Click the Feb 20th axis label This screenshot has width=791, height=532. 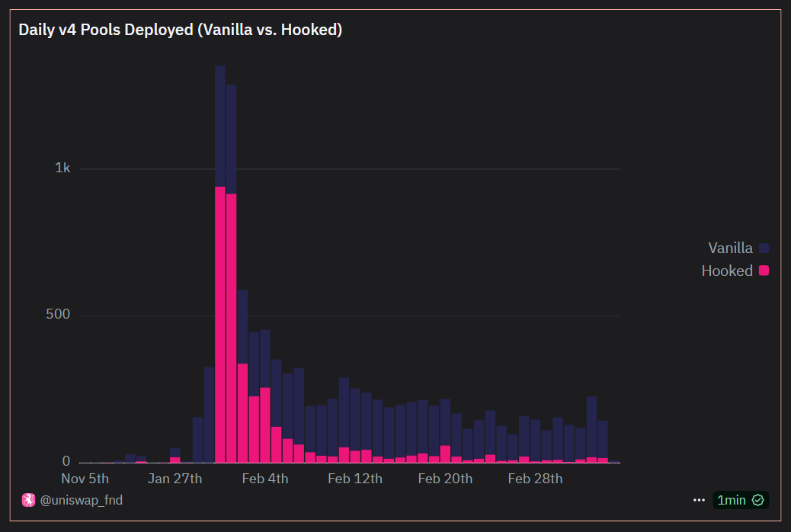click(445, 479)
